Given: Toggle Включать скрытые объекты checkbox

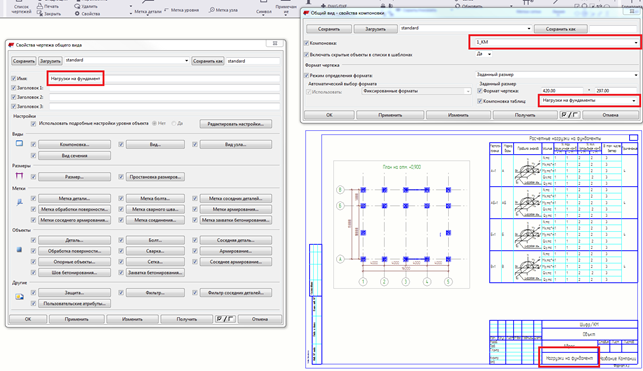Looking at the screenshot, I should pyautogui.click(x=306, y=55).
